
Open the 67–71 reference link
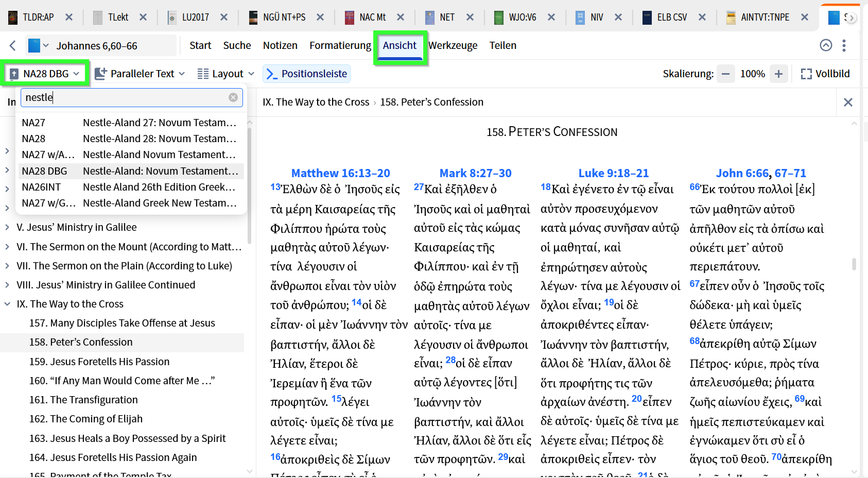pyautogui.click(x=790, y=173)
